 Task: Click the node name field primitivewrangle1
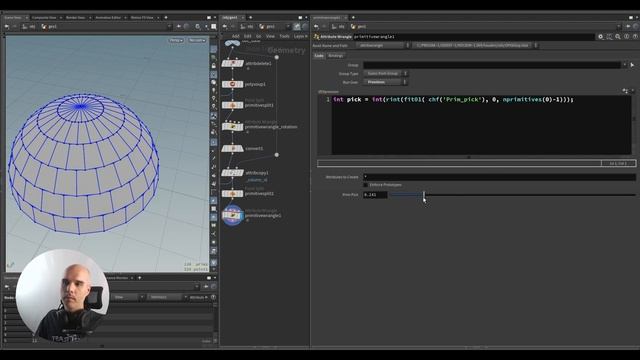coord(473,37)
